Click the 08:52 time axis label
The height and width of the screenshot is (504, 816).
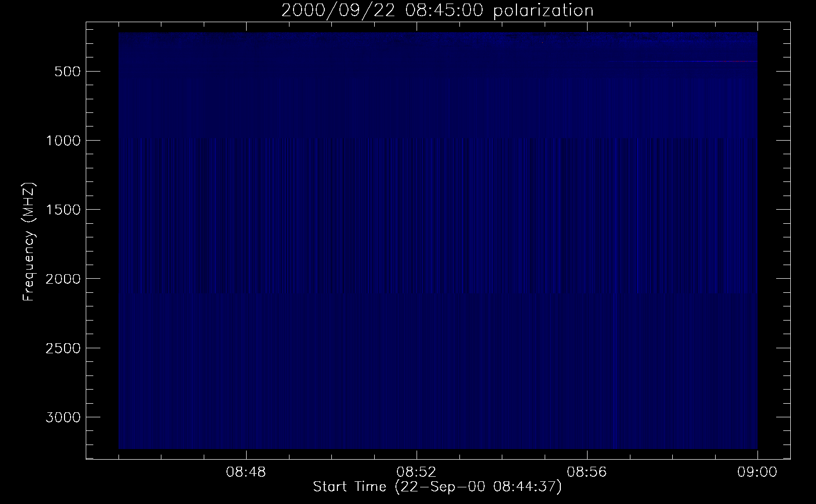tap(417, 472)
